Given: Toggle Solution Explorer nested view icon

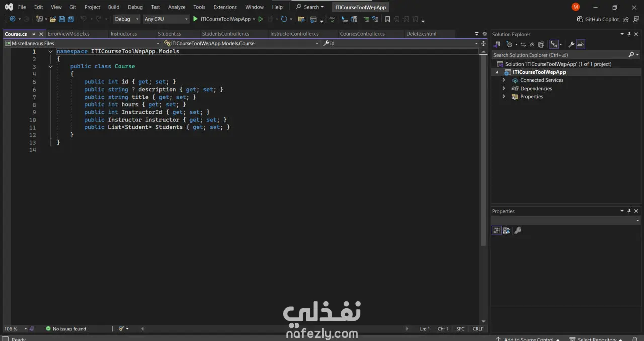Looking at the screenshot, I should 554,44.
